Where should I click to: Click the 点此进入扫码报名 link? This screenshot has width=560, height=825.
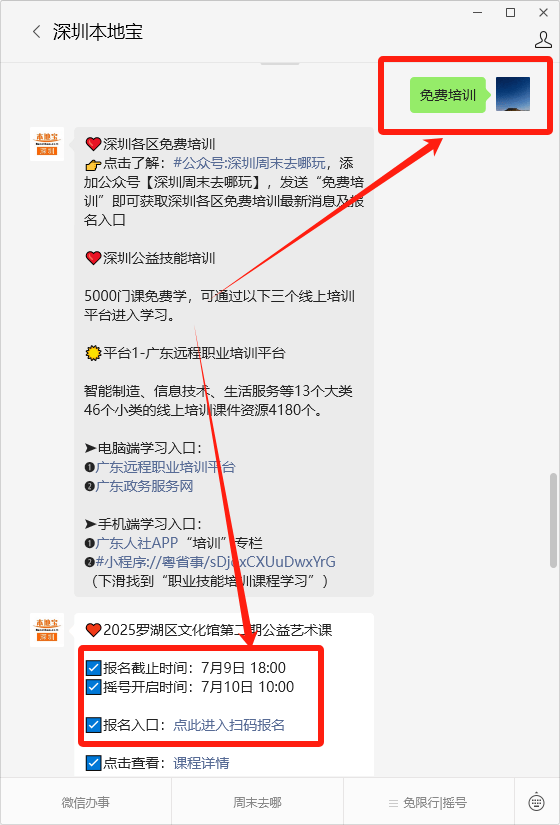tap(229, 725)
